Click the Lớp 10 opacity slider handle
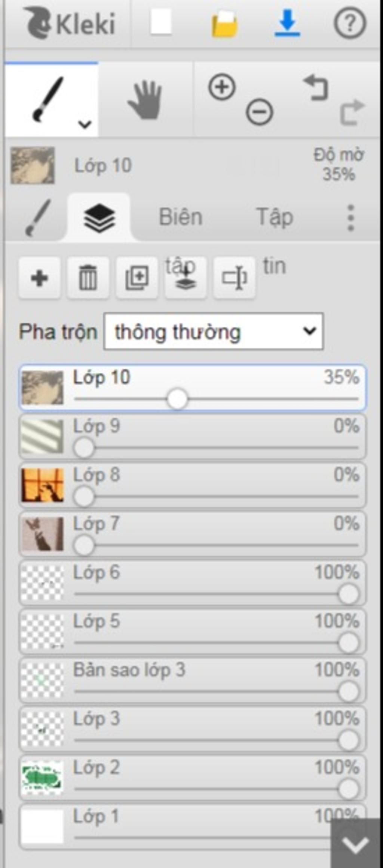This screenshot has height=868, width=383. point(177,399)
